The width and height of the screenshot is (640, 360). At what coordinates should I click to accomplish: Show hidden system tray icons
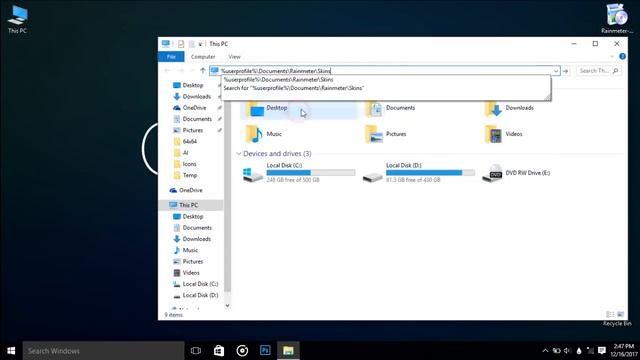point(545,351)
